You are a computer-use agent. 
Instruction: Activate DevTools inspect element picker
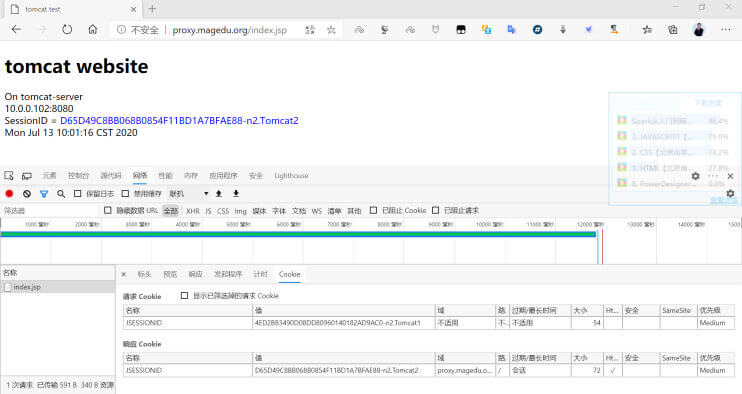(x=9, y=175)
